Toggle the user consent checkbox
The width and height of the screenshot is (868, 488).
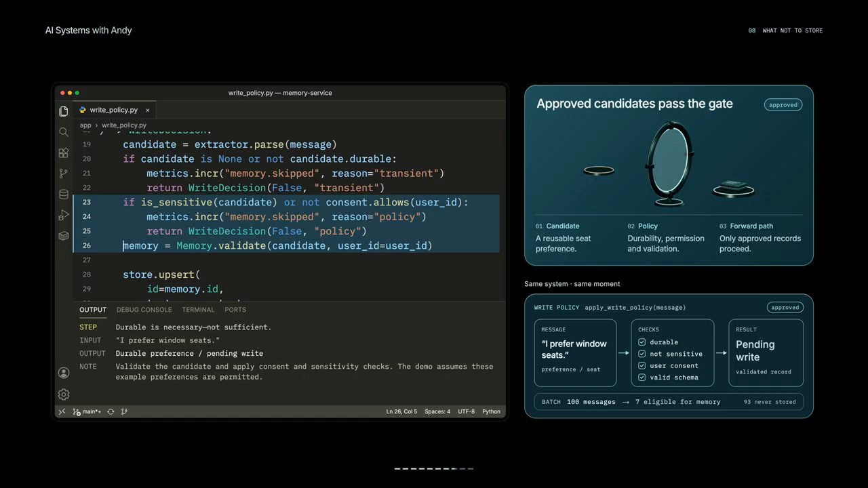tap(642, 366)
